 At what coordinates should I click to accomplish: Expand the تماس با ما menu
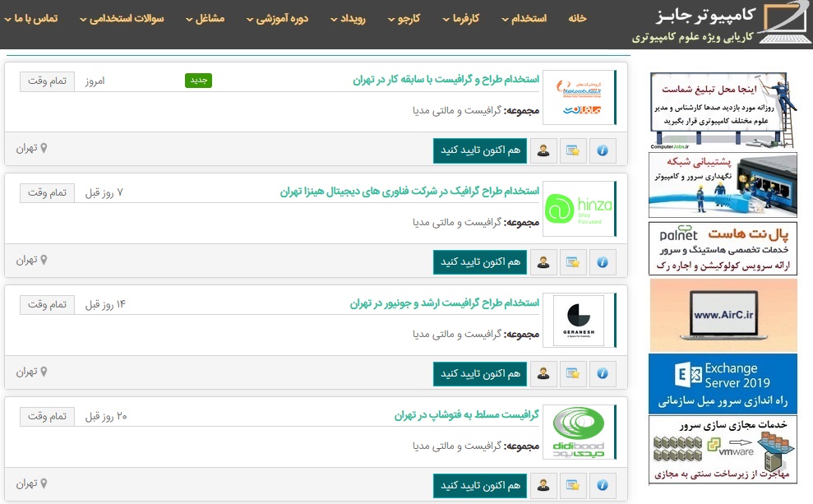(31, 19)
